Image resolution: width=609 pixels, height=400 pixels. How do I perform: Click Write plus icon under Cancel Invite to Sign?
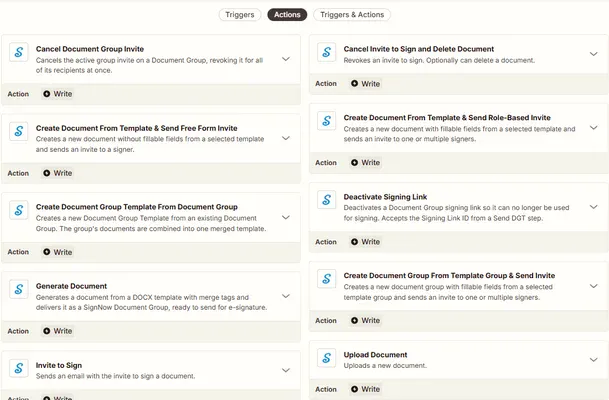354,83
